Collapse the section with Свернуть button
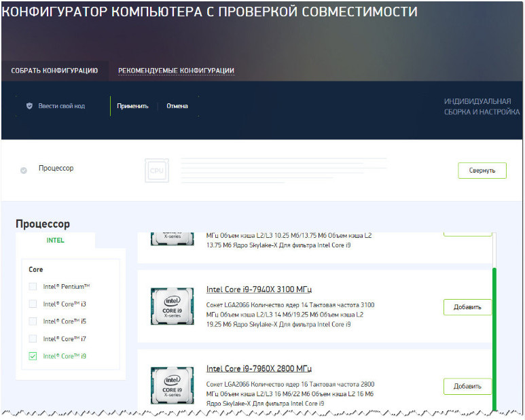This screenshot has height=420, width=525. click(482, 171)
